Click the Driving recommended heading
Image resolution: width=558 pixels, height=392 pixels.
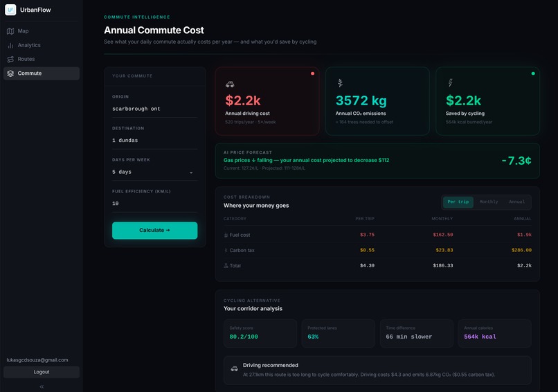coord(271,365)
